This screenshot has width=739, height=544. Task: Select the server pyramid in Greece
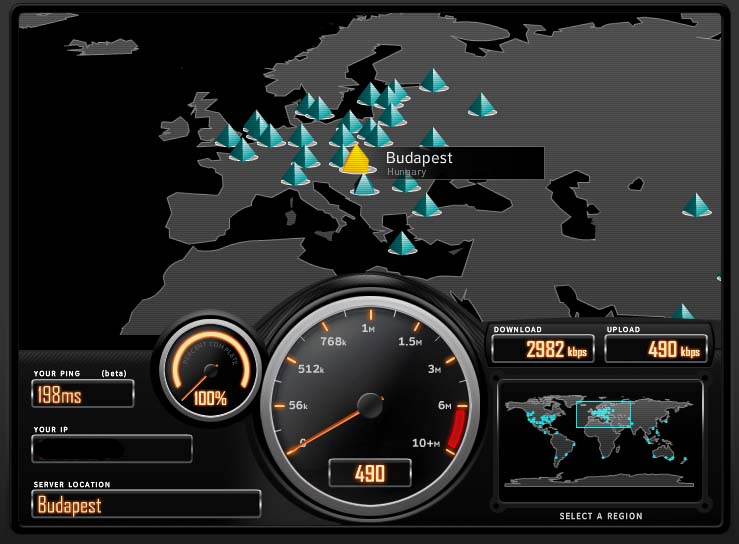402,243
